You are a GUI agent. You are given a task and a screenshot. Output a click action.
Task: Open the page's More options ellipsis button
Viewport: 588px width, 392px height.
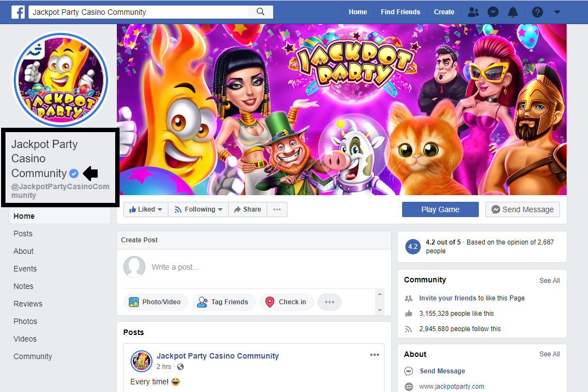point(277,209)
